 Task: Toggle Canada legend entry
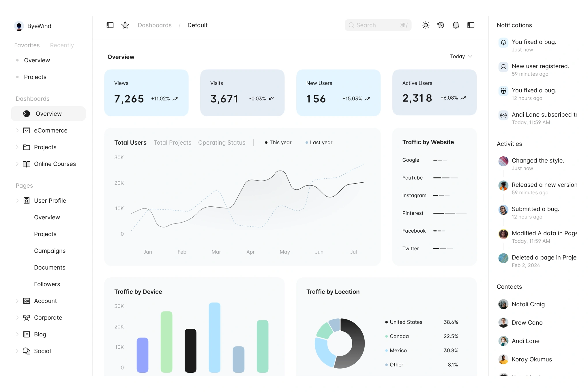click(397, 336)
